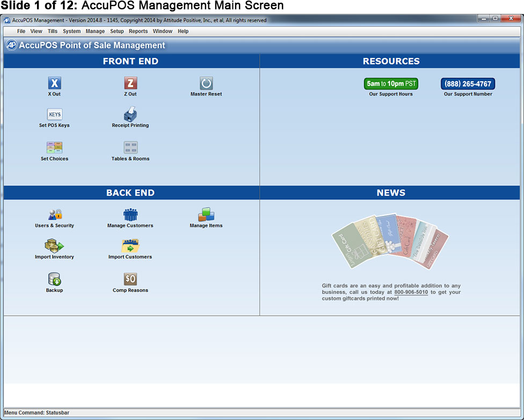The image size is (524, 420).
Task: Open the Manage Customers icon
Action: tap(130, 214)
